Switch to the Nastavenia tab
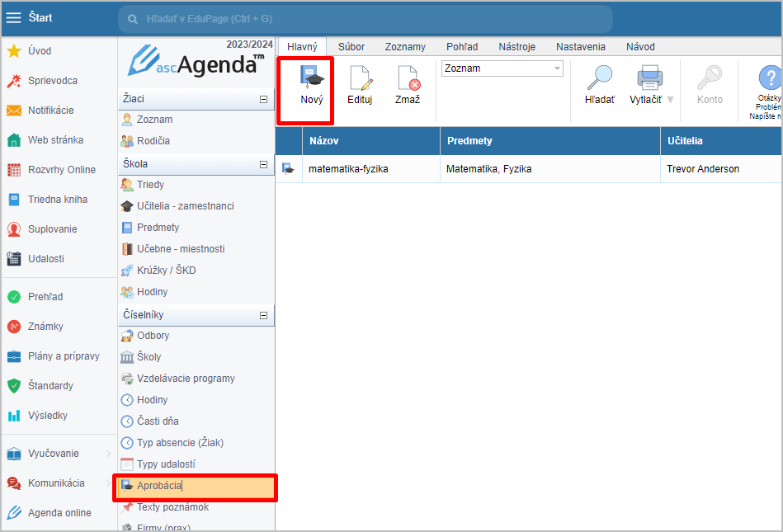The image size is (783, 532). (x=580, y=46)
